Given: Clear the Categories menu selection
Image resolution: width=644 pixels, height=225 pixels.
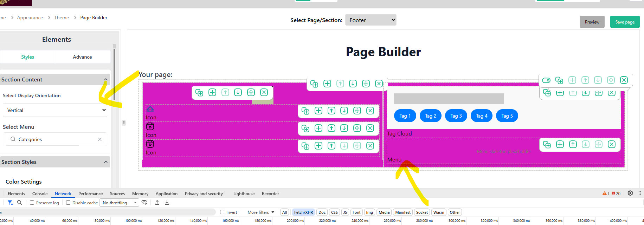Looking at the screenshot, I should click(100, 139).
